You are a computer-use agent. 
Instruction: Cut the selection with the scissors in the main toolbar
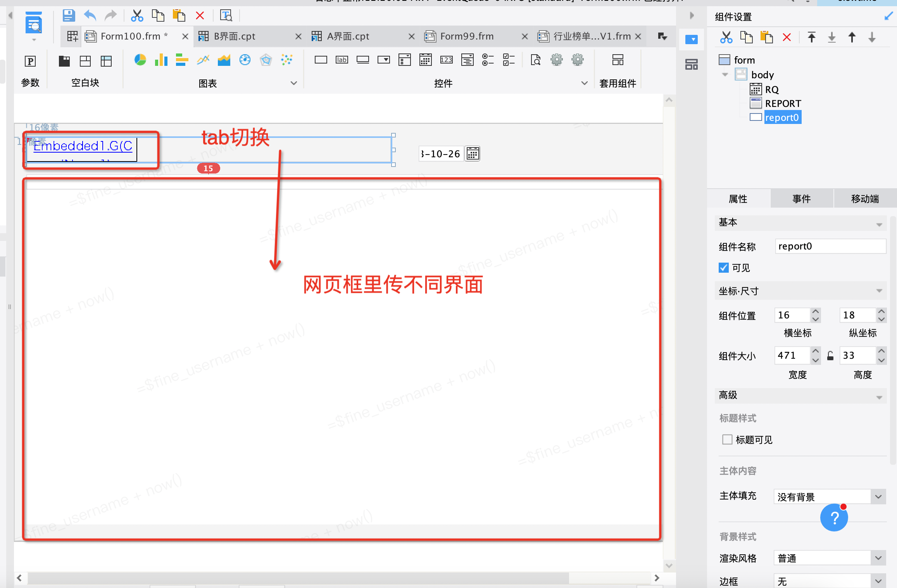click(137, 16)
